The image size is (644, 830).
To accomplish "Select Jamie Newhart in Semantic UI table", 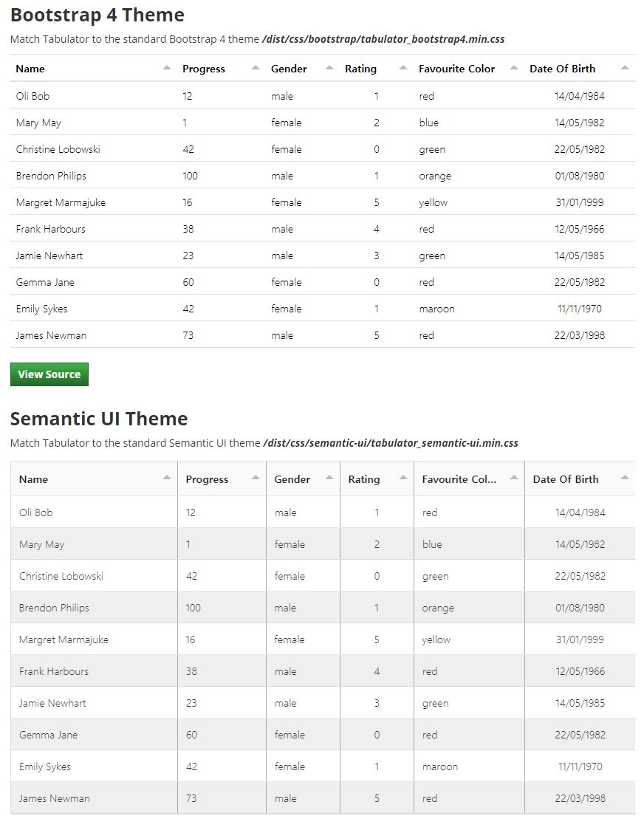I will point(52,703).
